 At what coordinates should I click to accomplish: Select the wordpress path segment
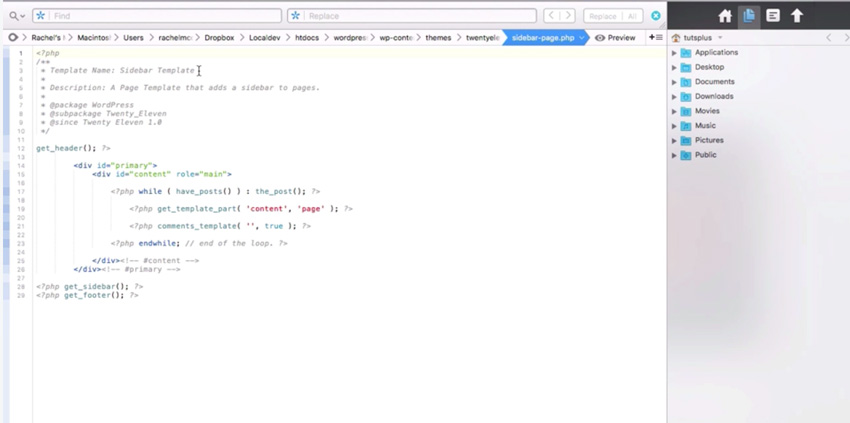click(x=350, y=37)
